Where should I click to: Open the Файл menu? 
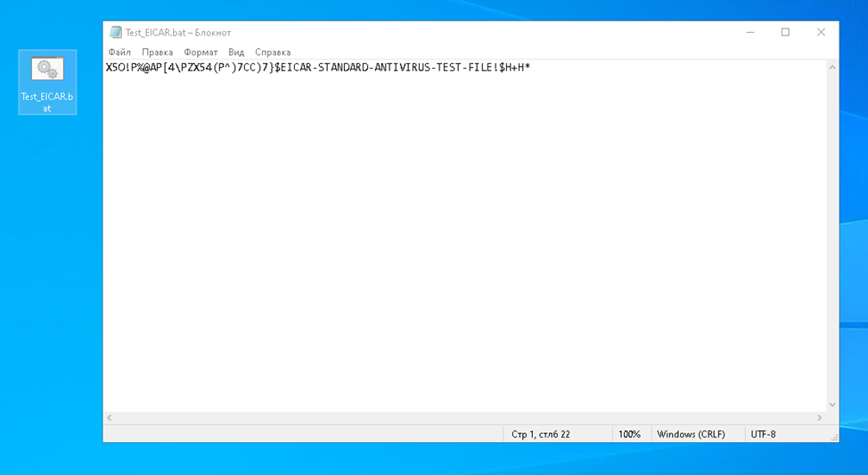pos(119,53)
